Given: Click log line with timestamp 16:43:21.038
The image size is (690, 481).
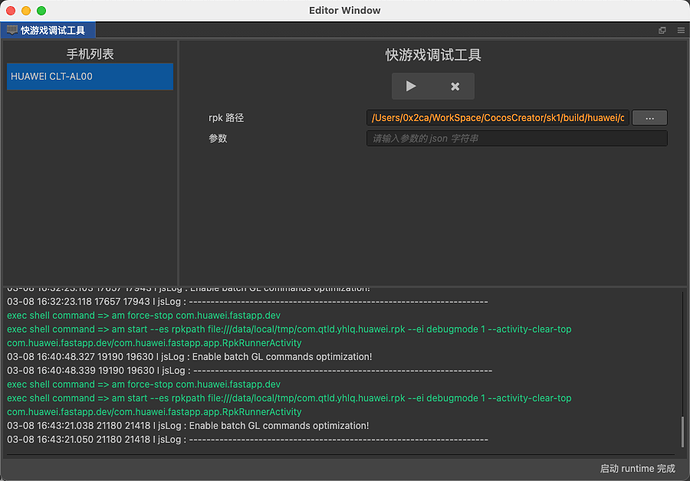Looking at the screenshot, I should (188, 426).
